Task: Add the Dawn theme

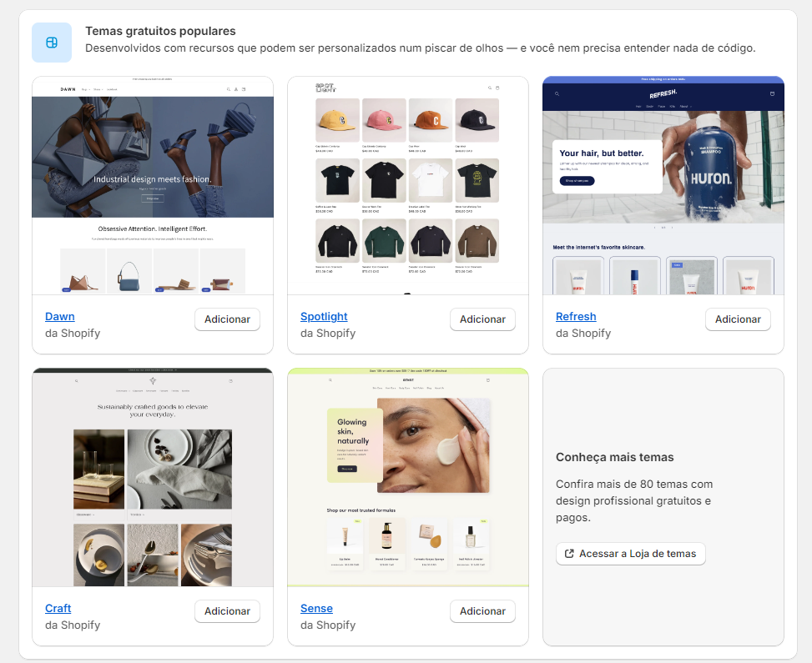Action: click(227, 319)
